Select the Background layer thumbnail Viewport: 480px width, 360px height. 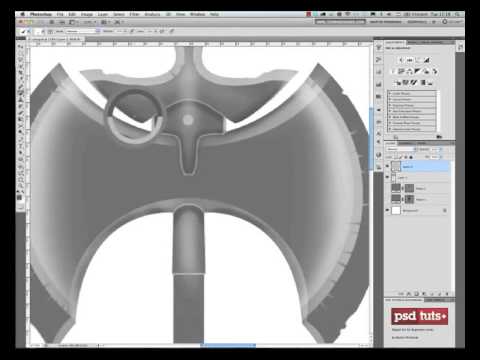point(396,210)
